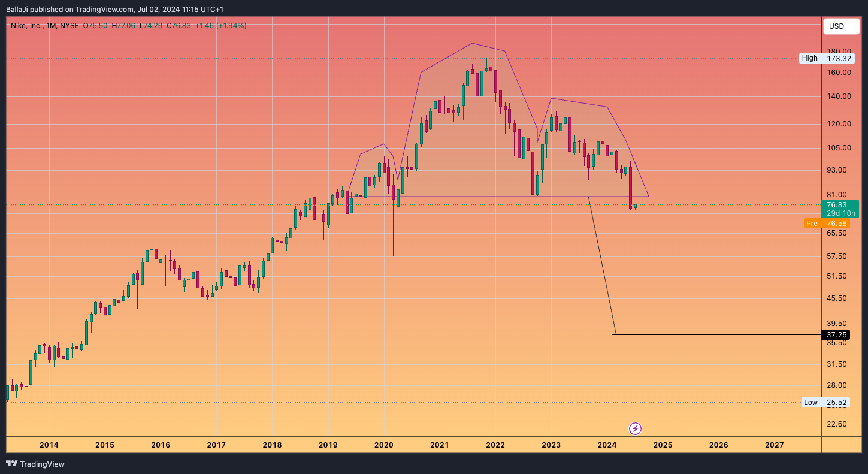Click 51.50 on the price axis

click(x=837, y=276)
